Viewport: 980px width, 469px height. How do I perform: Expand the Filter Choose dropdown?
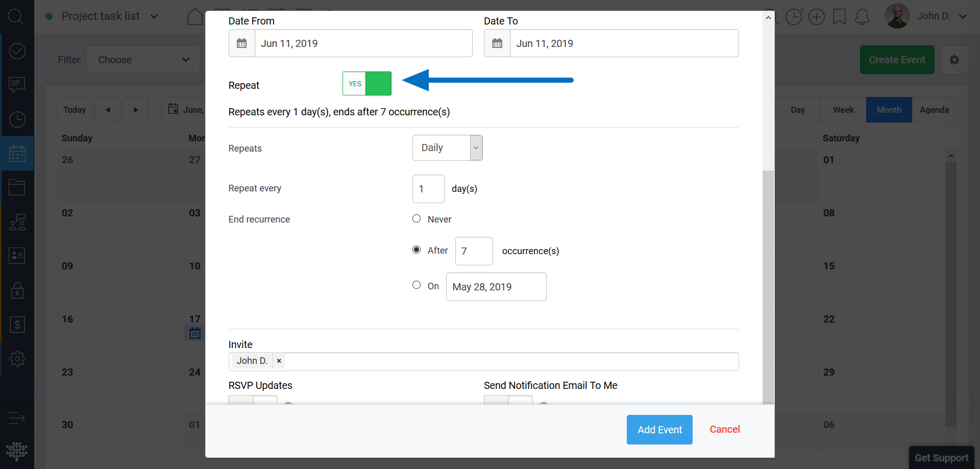[x=143, y=60]
